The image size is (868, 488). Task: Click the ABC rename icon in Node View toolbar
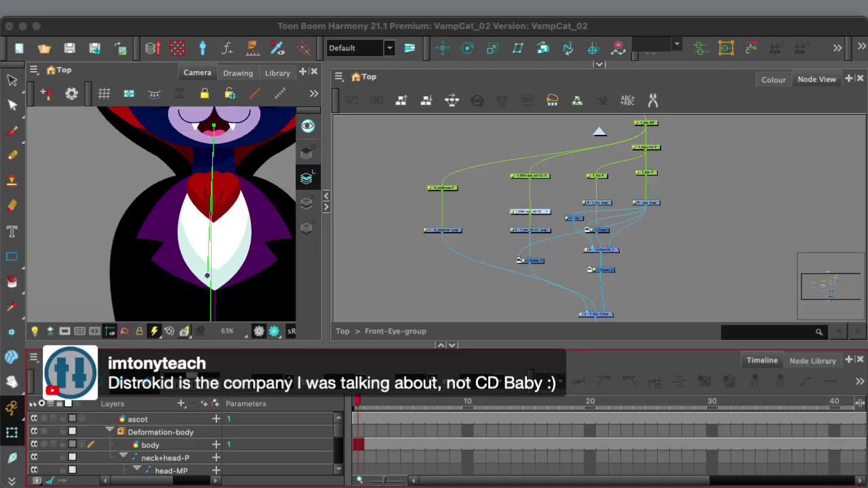tap(627, 100)
